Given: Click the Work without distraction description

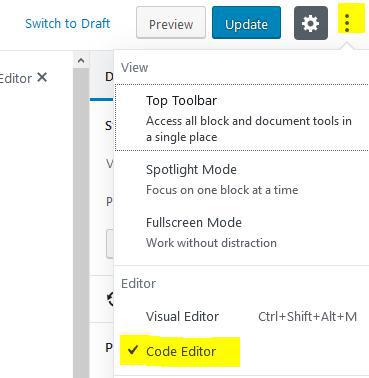Looking at the screenshot, I should [x=211, y=243].
